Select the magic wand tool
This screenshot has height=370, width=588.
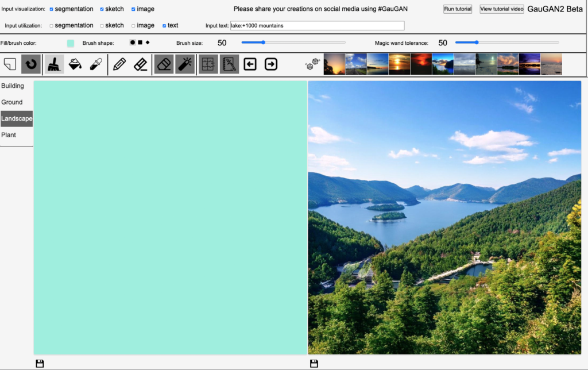pyautogui.click(x=185, y=64)
